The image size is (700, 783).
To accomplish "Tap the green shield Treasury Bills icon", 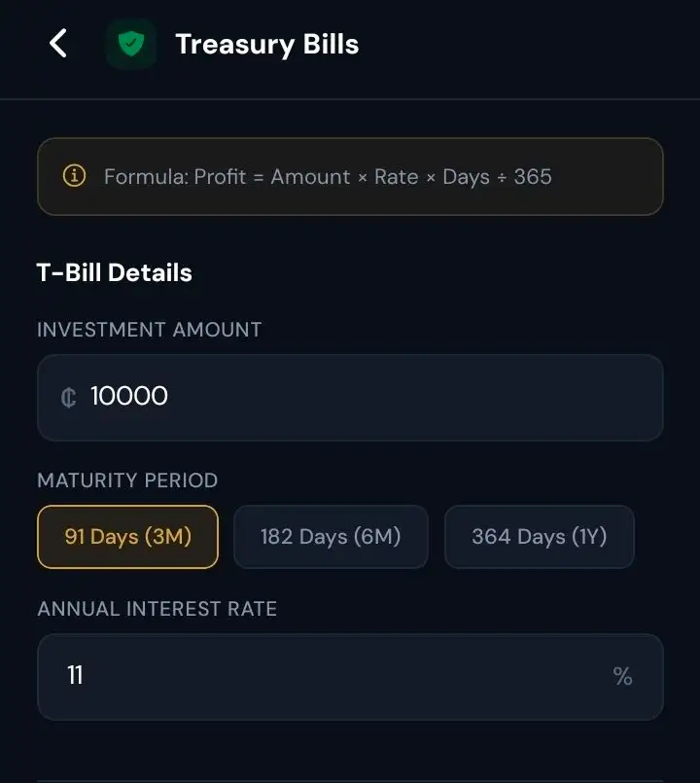I will click(x=131, y=44).
